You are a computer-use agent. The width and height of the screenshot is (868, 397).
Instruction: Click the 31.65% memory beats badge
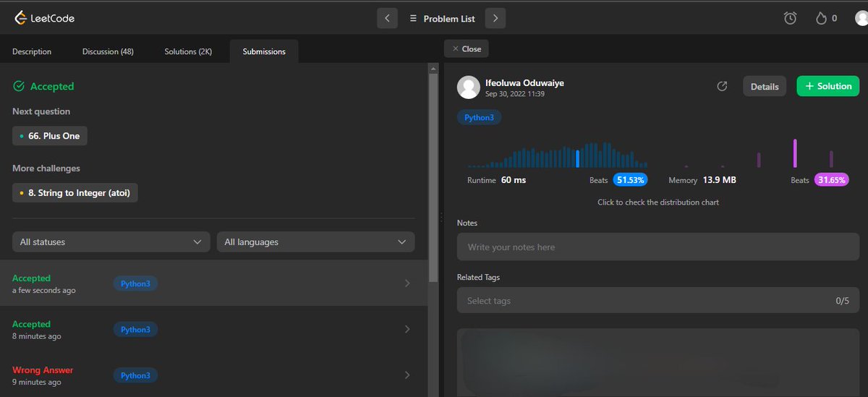[x=831, y=180]
